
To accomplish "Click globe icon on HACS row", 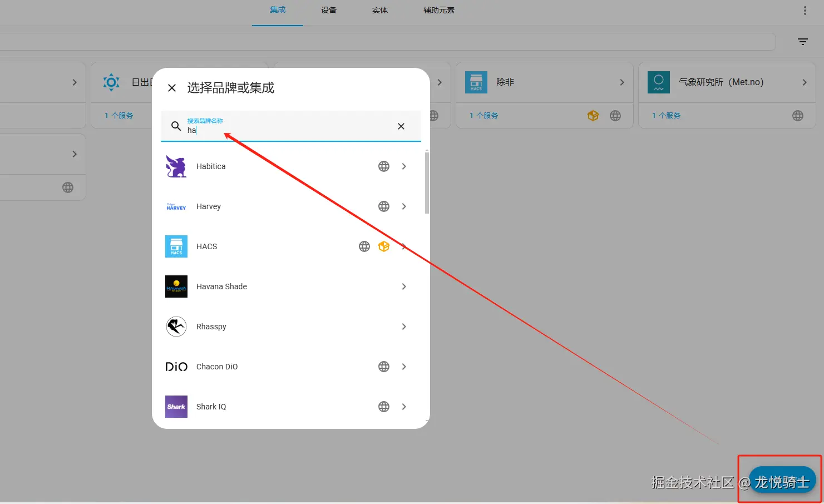I will [364, 246].
